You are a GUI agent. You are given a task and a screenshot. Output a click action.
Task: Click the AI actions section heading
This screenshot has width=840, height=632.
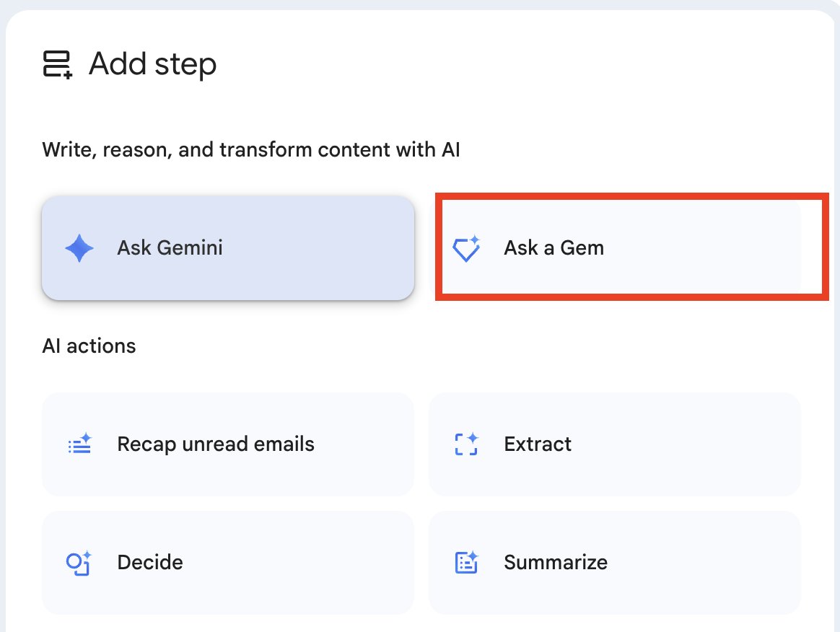click(x=89, y=346)
